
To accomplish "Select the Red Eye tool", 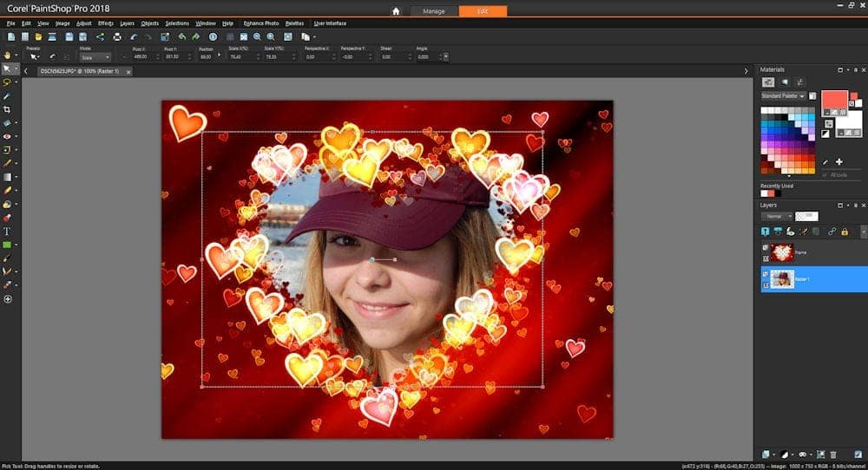I will pyautogui.click(x=7, y=136).
